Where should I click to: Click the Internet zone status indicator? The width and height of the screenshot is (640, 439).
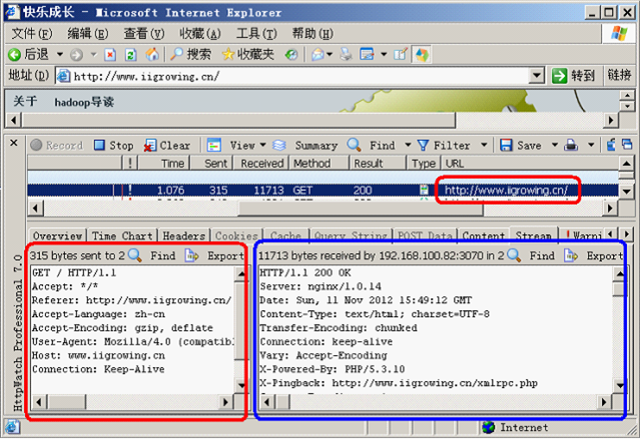516,428
